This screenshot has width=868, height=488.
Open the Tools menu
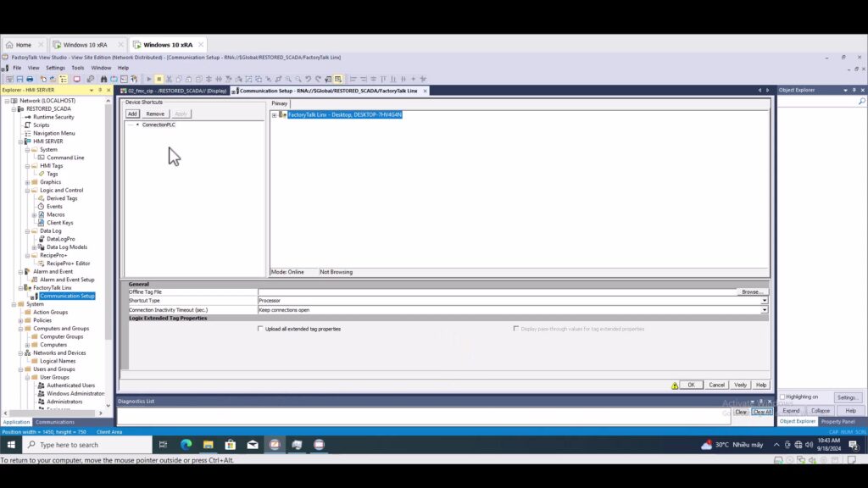[x=77, y=68]
